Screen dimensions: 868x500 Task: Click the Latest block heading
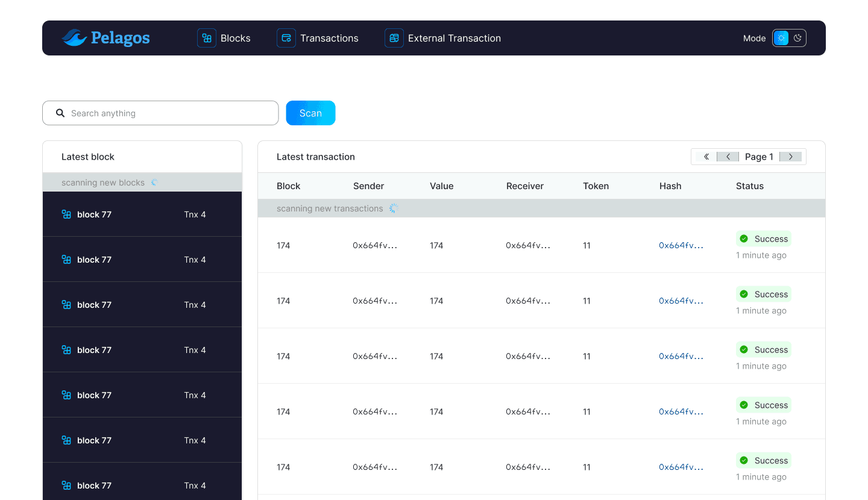[x=88, y=157]
